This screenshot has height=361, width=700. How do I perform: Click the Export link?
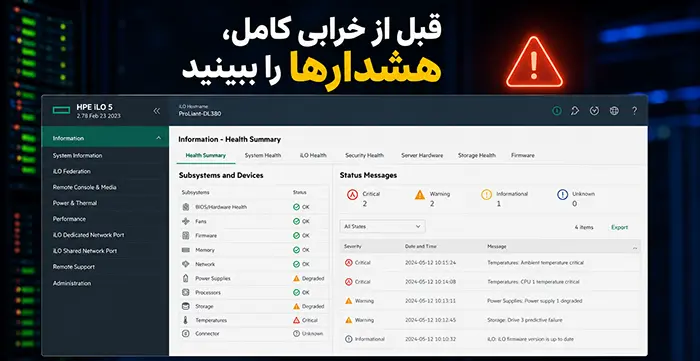[x=620, y=228]
